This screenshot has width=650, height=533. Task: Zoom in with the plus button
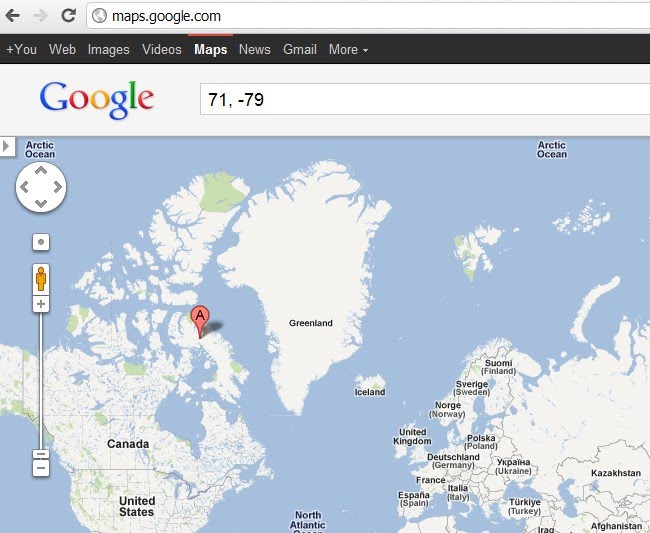(41, 304)
